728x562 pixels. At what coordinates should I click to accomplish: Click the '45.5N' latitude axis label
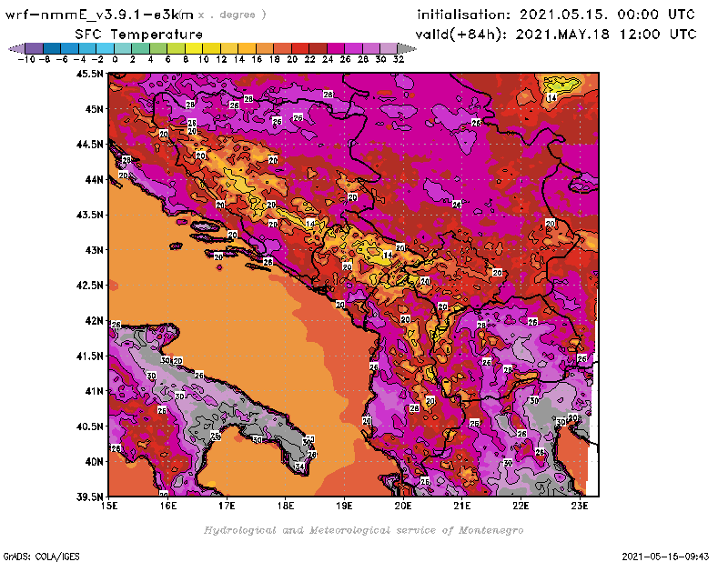pos(89,74)
